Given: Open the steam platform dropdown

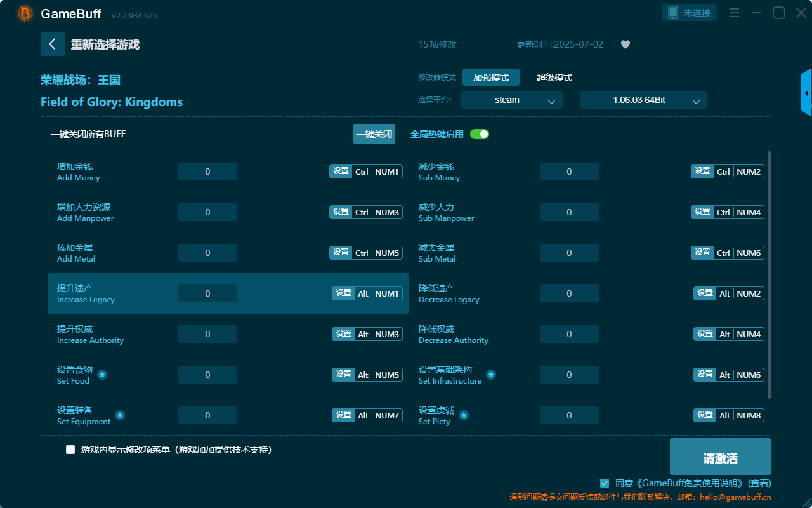Looking at the screenshot, I should tap(511, 100).
